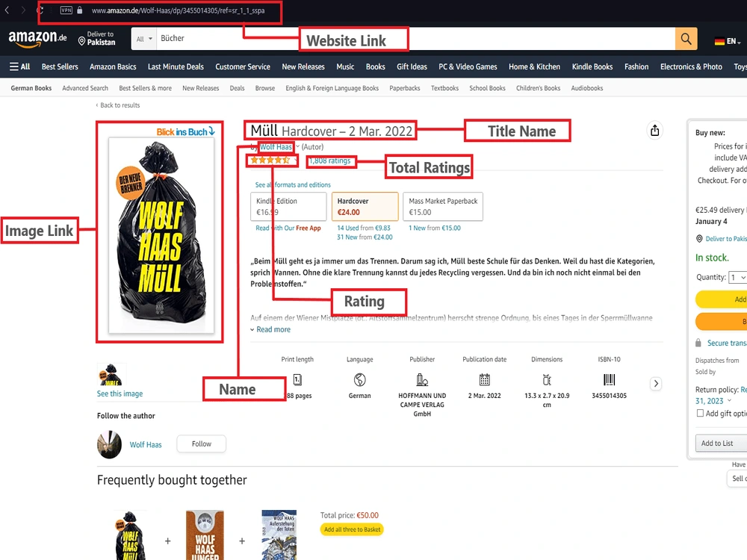
Task: Click the browser address bar URL
Action: 178,10
